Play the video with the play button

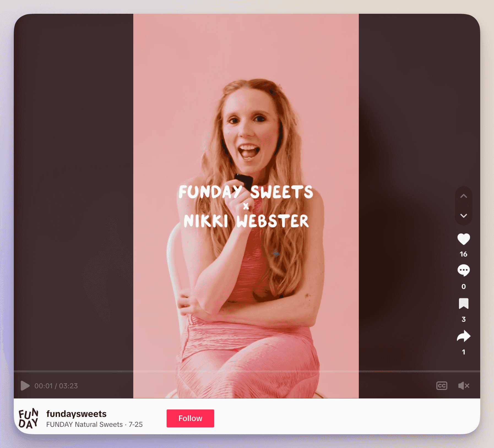pos(25,386)
